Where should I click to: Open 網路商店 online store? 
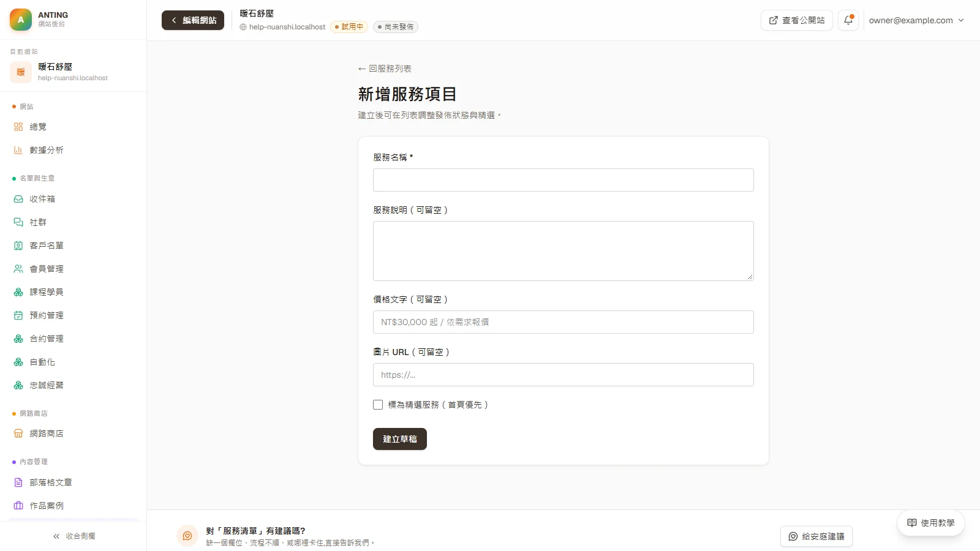[73, 433]
